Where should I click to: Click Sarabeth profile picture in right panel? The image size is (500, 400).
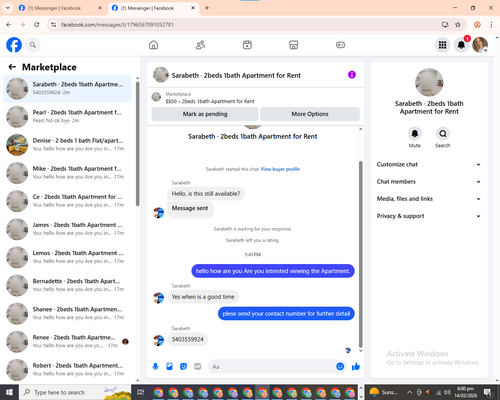pos(429,82)
